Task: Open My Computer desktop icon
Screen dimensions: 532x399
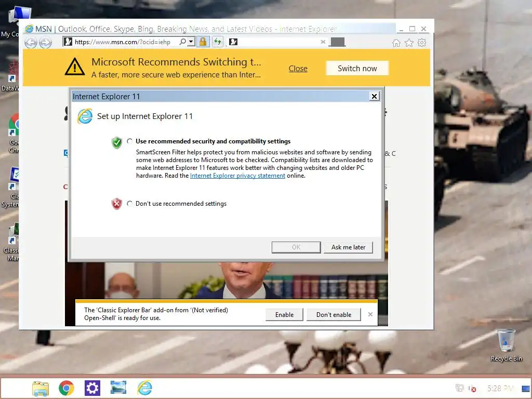Action: tap(14, 21)
